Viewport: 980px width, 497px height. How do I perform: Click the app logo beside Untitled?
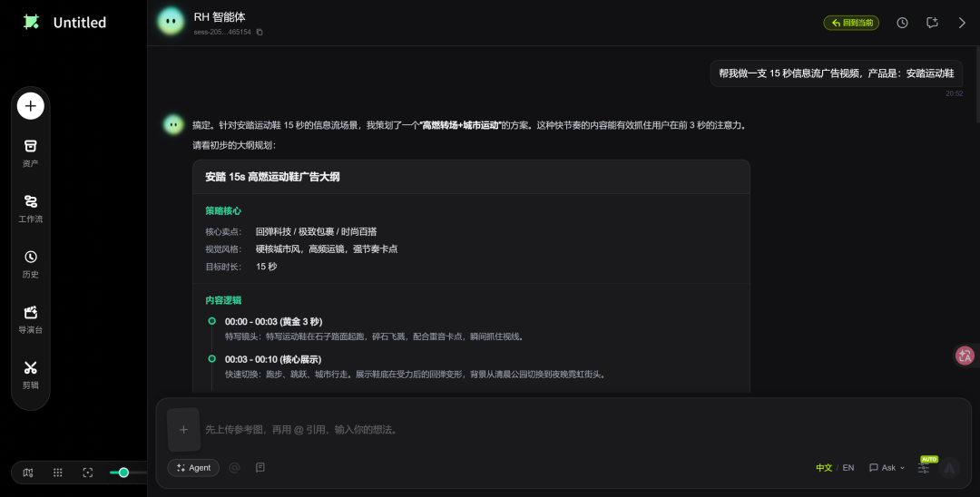pyautogui.click(x=31, y=22)
